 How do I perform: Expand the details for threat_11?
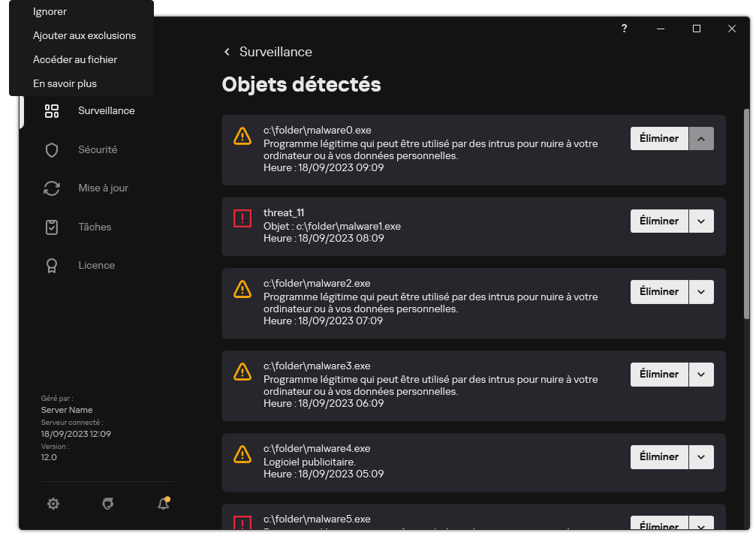(x=701, y=221)
